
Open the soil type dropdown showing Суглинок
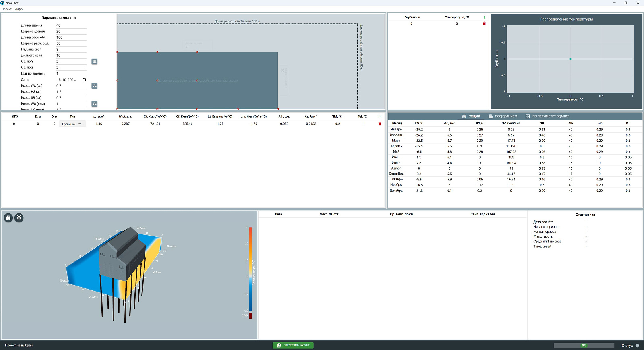[x=72, y=124]
